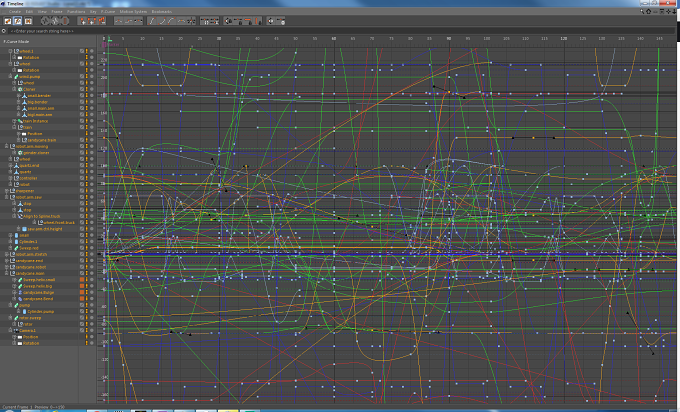Open the F-Curve menu
The height and width of the screenshot is (412, 680).
[x=108, y=11]
